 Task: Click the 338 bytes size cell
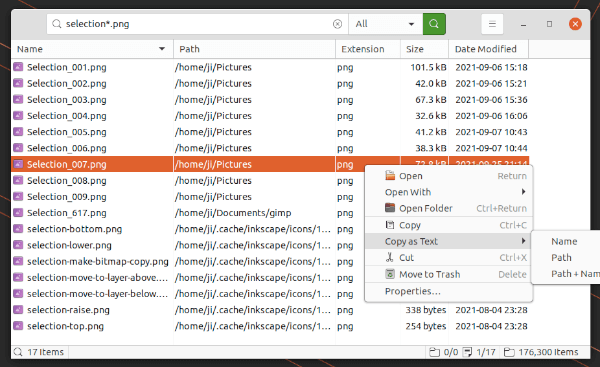(x=426, y=310)
